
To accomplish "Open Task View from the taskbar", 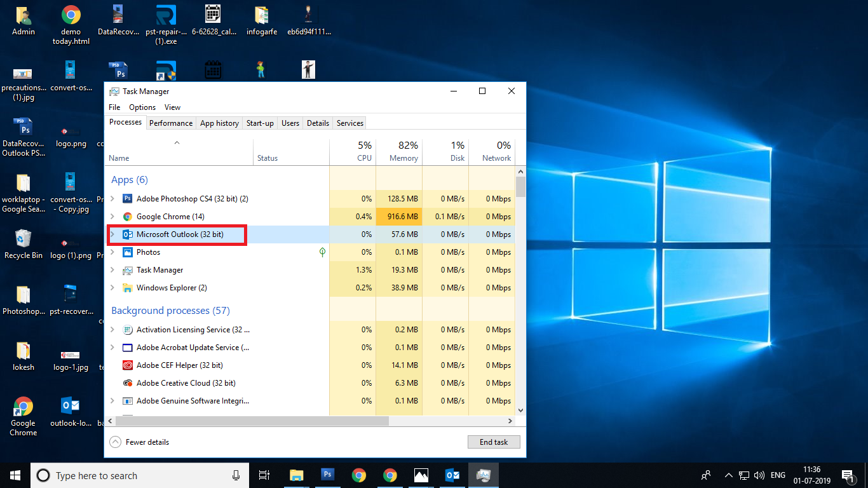I will click(264, 475).
